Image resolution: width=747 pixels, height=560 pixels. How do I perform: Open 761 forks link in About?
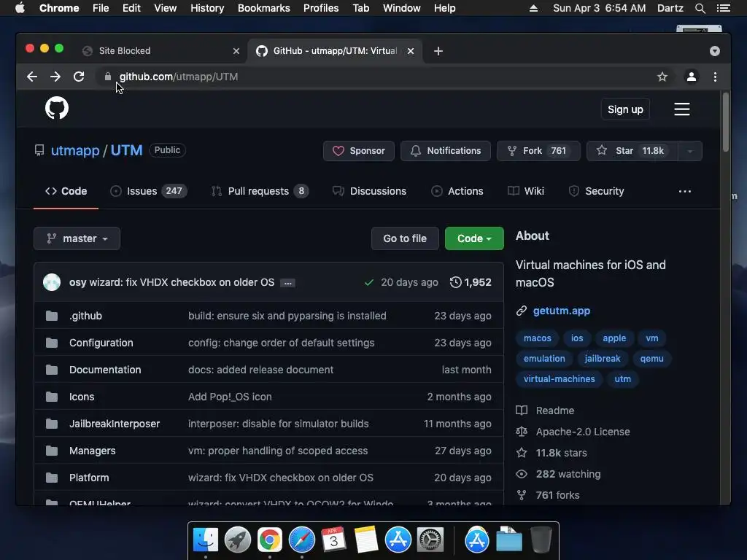pyautogui.click(x=548, y=495)
